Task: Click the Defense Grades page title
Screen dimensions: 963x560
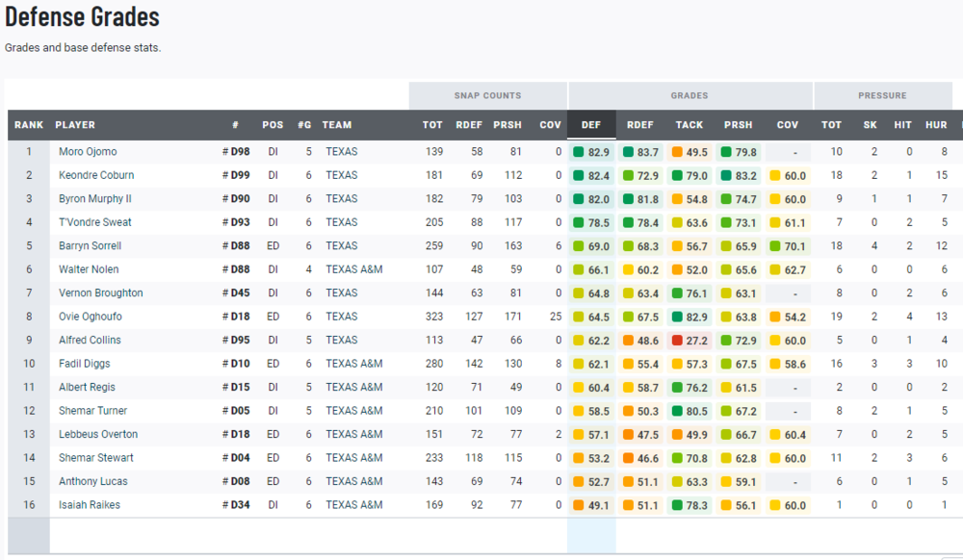Action: [x=83, y=17]
